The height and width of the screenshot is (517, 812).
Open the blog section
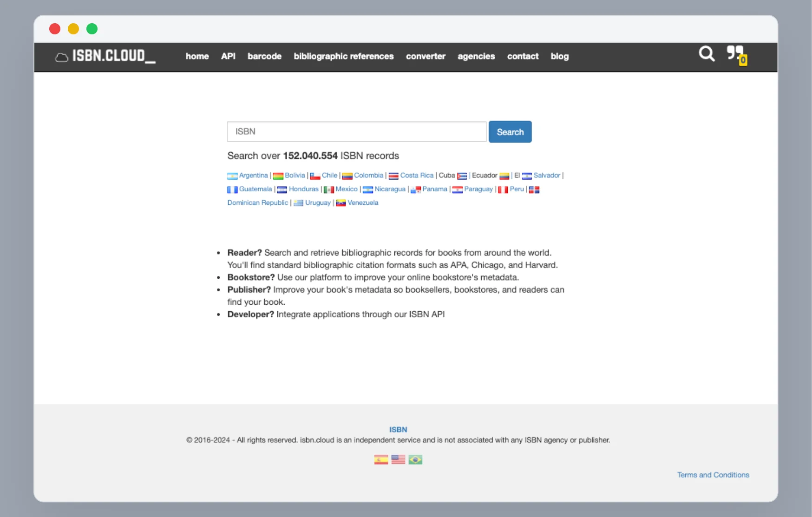(x=559, y=56)
